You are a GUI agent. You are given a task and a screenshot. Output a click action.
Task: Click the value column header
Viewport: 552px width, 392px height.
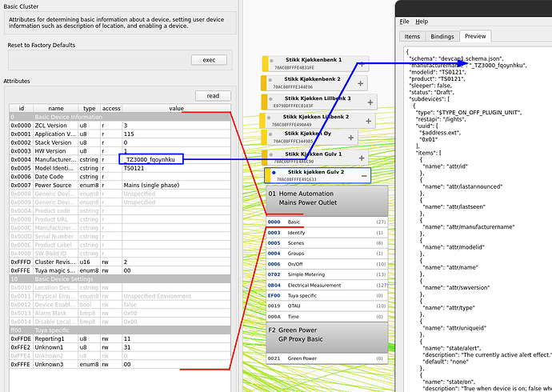[x=176, y=108]
